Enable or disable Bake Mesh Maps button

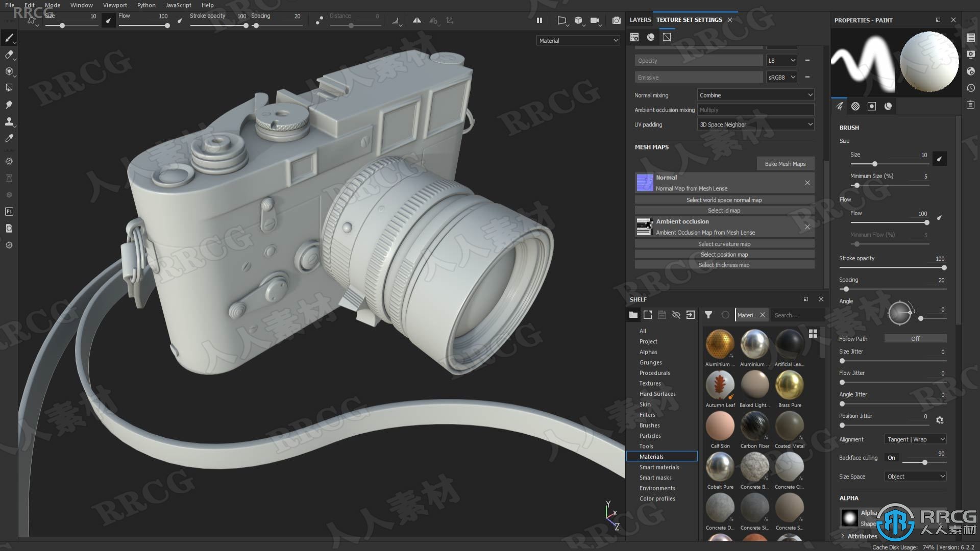tap(784, 163)
